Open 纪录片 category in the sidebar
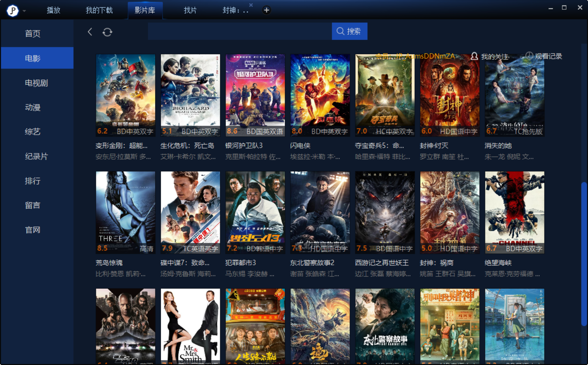588x365 pixels. 37,156
